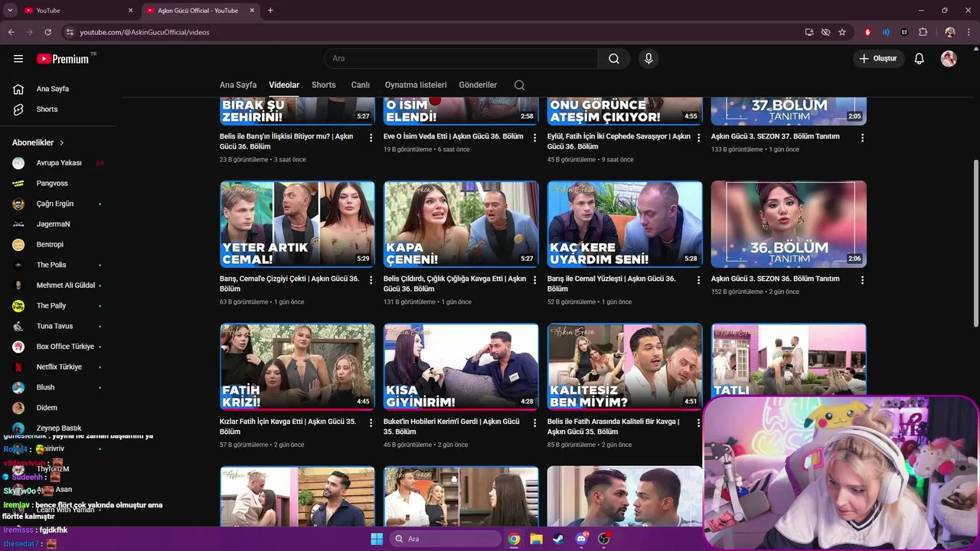This screenshot has height=551, width=980.
Task: Open options for 'Eve O İsim Veda Etti' video
Action: (x=535, y=138)
